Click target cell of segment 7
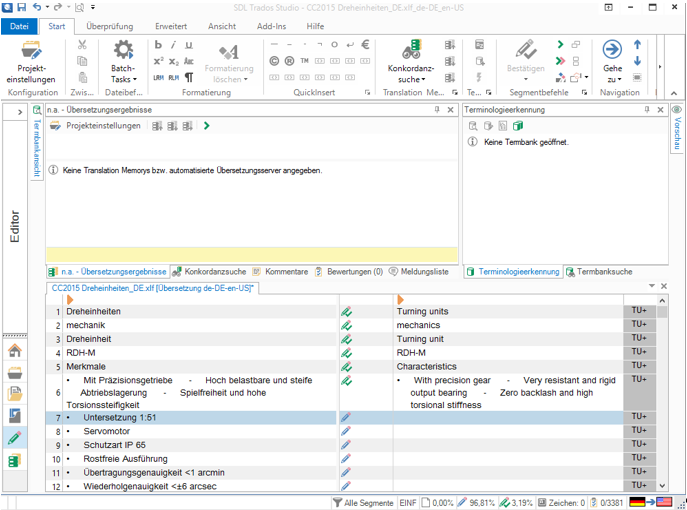The width and height of the screenshot is (687, 510). click(508, 418)
